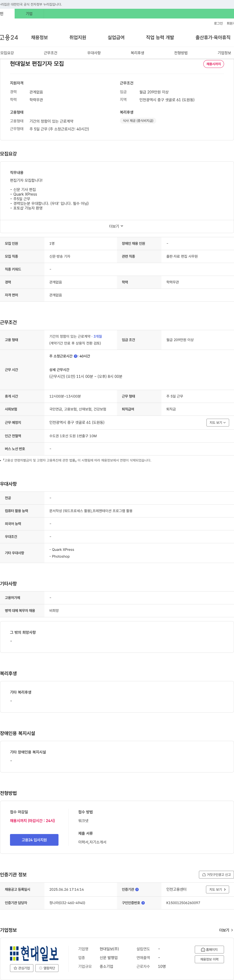Click the 국민연금, 고용보험, 산재보험, 건강보험 cell
The width and height of the screenshot is (234, 980).
[x=78, y=409]
